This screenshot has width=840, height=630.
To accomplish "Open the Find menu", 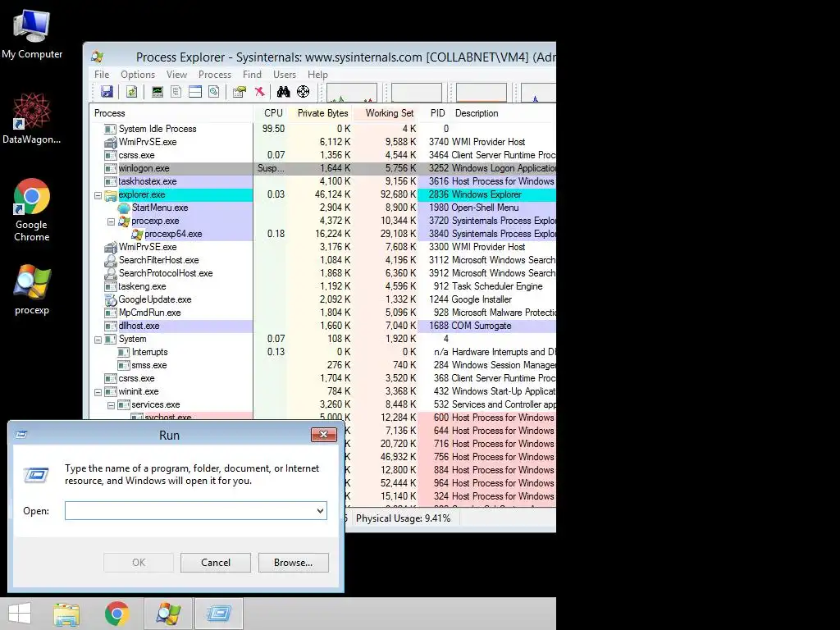I will pos(252,75).
